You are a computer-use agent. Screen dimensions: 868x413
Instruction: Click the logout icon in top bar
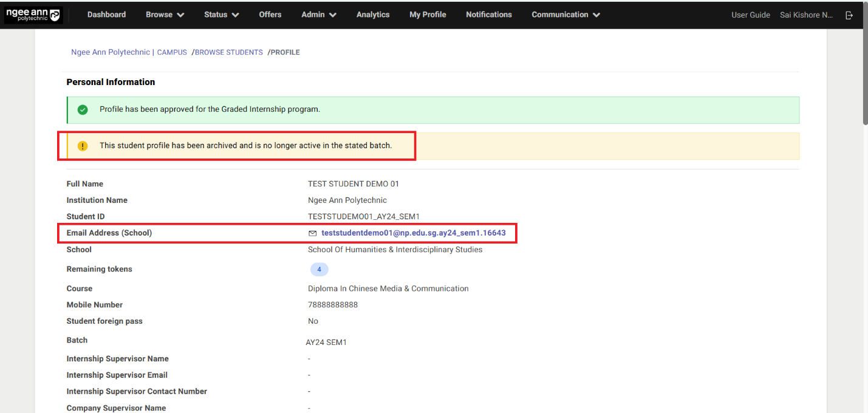[x=849, y=15]
